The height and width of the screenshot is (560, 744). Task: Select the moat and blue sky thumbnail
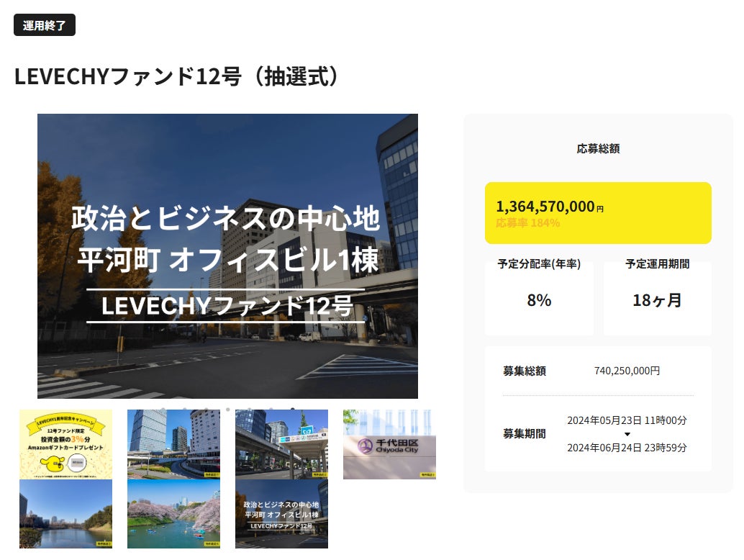[66, 514]
